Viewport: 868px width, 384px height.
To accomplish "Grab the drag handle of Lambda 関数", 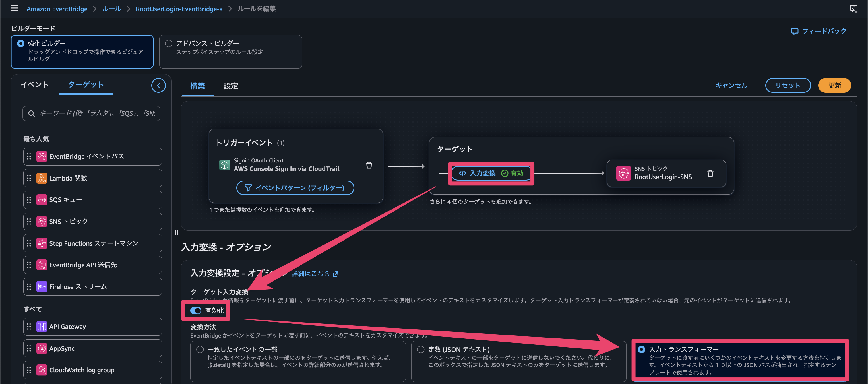I will [29, 178].
